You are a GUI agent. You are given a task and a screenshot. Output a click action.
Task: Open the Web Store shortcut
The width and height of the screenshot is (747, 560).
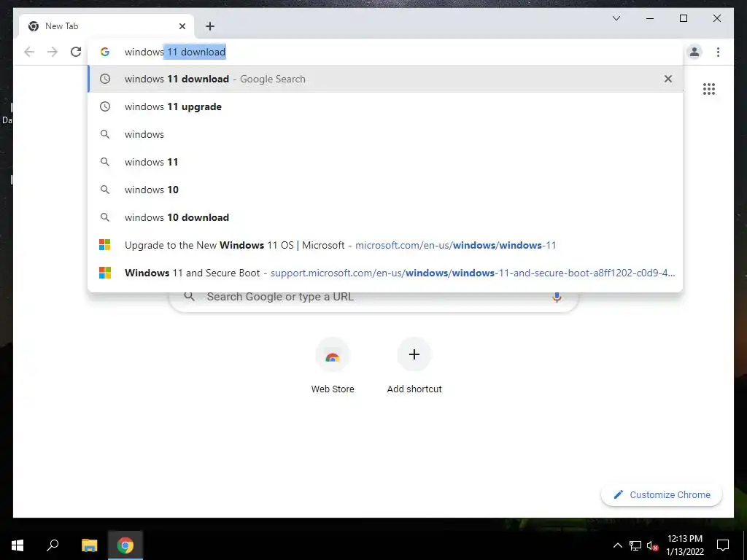pos(333,366)
